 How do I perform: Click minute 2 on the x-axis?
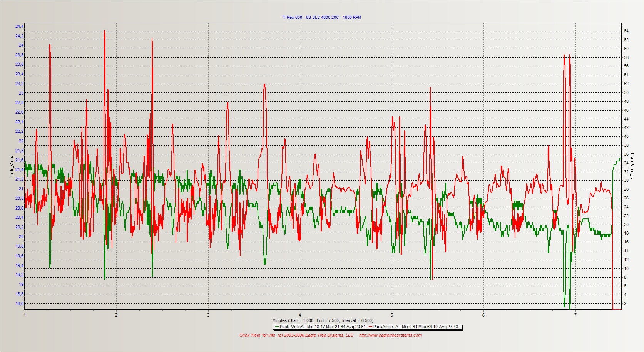tap(116, 315)
